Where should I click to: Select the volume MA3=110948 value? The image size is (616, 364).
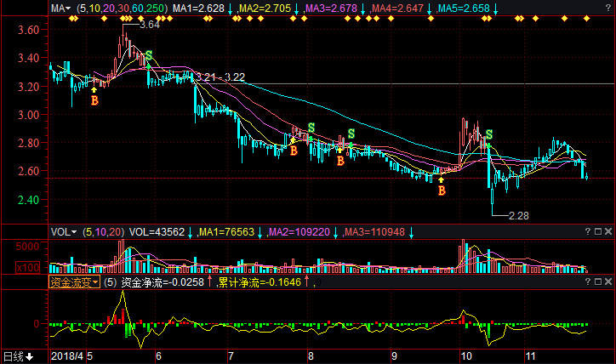374,232
